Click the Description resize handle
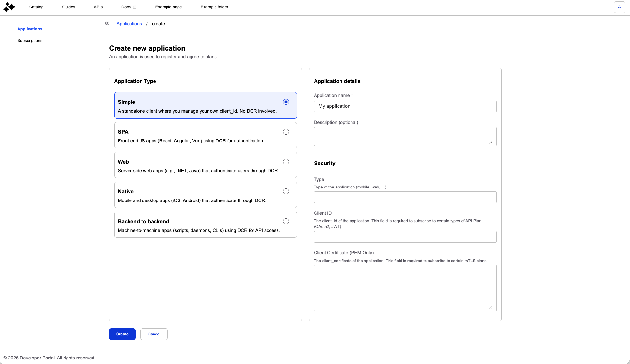 [x=490, y=142]
